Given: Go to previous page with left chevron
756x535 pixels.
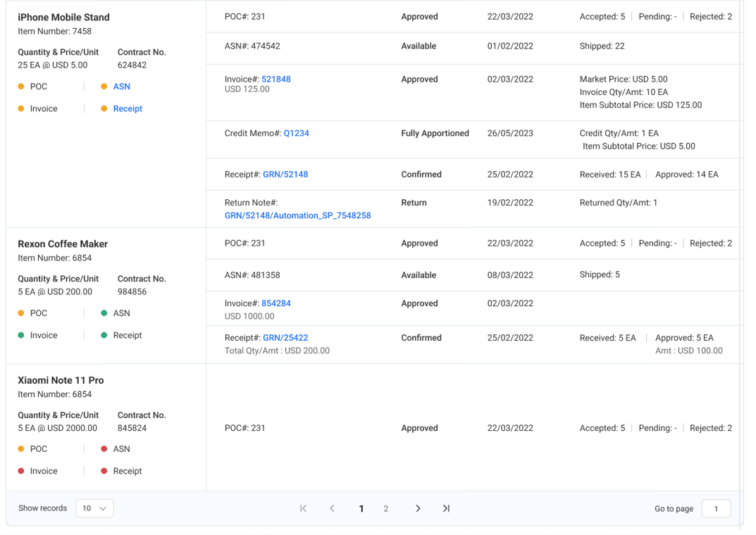Looking at the screenshot, I should 332,508.
